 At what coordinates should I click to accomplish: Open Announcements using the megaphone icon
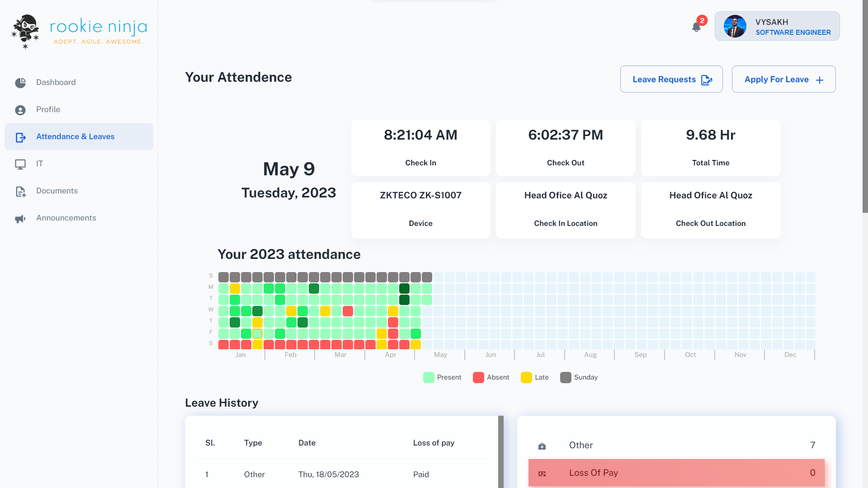(20, 218)
